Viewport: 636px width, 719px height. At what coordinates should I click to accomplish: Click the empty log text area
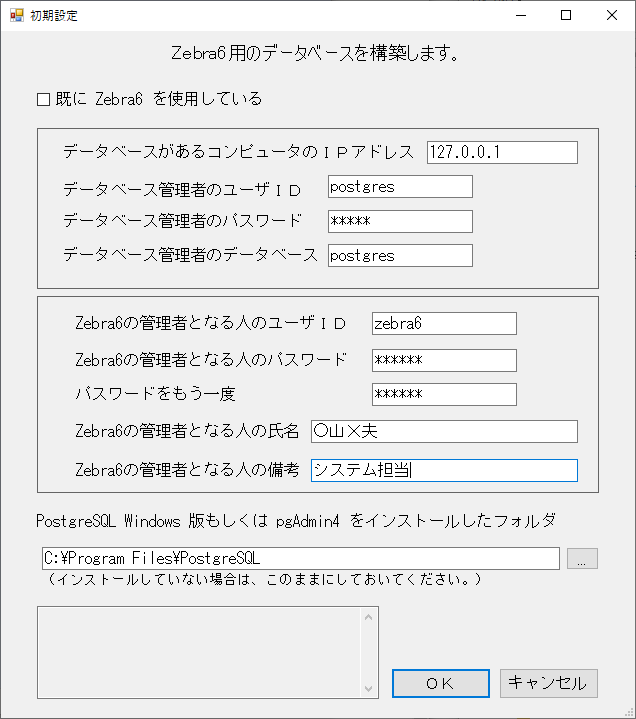point(199,653)
